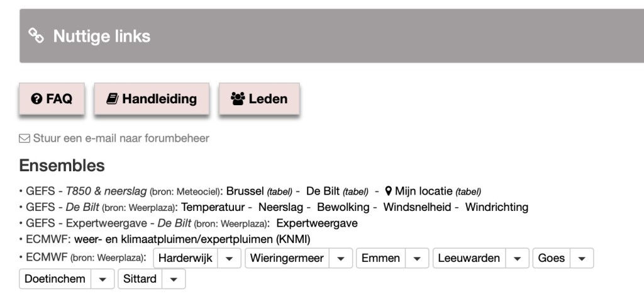Viewport: 644px width, 301px height.
Task: Open the Windrichting link
Action: (x=497, y=207)
